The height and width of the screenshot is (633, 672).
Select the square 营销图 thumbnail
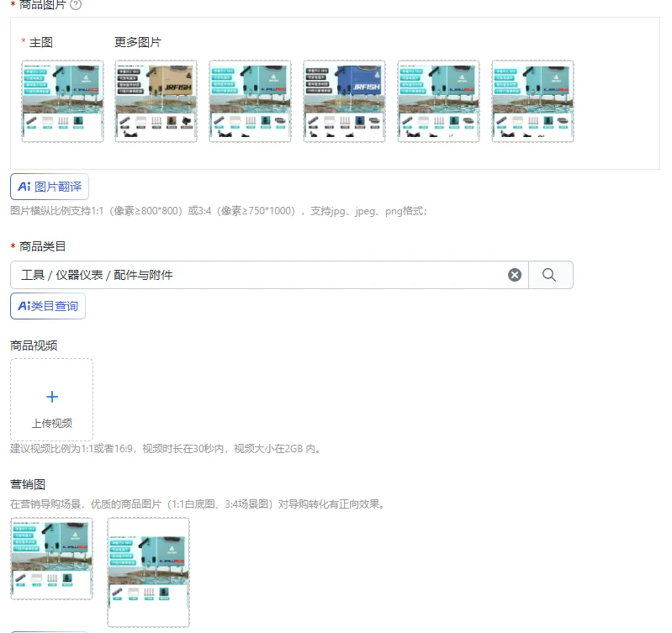tap(51, 558)
